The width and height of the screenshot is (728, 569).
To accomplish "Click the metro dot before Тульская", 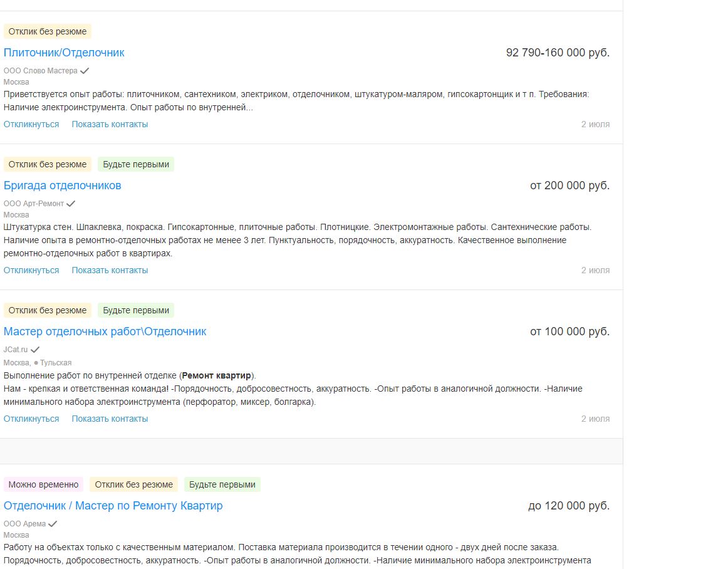I will pos(36,363).
